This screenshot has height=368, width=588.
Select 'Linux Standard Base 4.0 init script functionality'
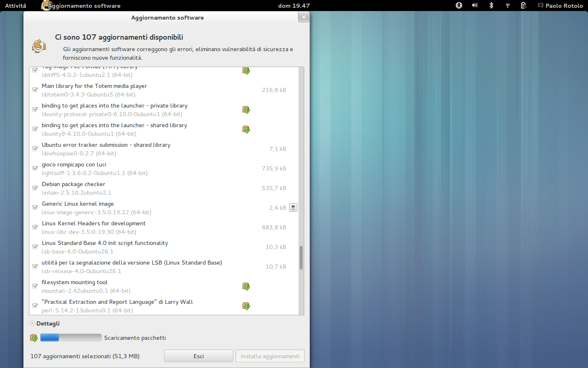click(105, 243)
